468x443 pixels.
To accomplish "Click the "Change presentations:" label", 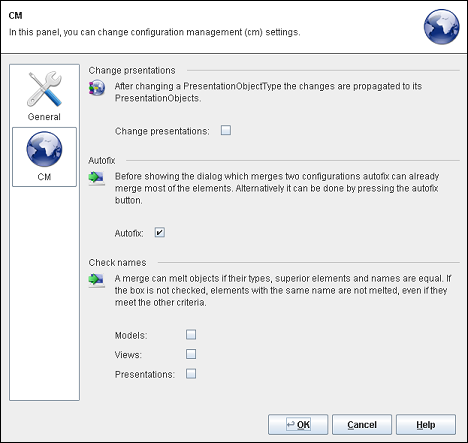I will click(x=162, y=131).
